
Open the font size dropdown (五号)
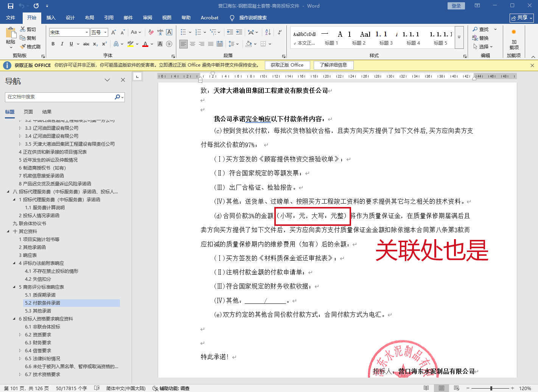coord(106,33)
